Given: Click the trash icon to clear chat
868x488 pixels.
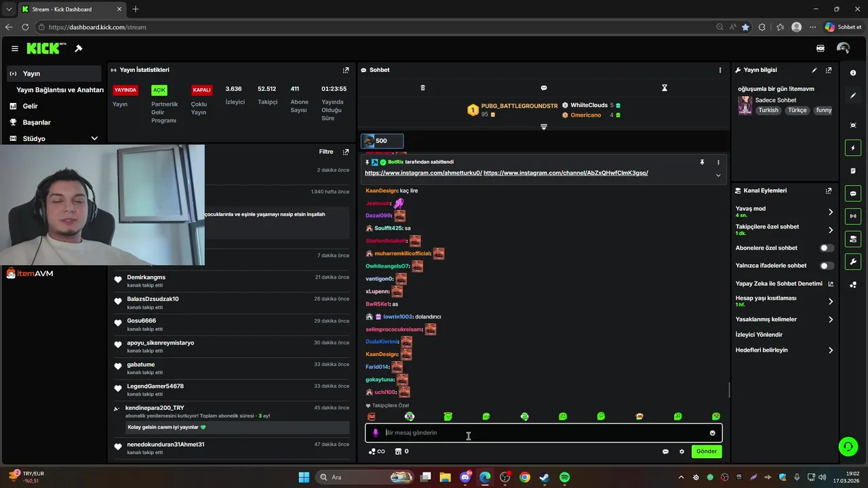Looking at the screenshot, I should [x=422, y=88].
